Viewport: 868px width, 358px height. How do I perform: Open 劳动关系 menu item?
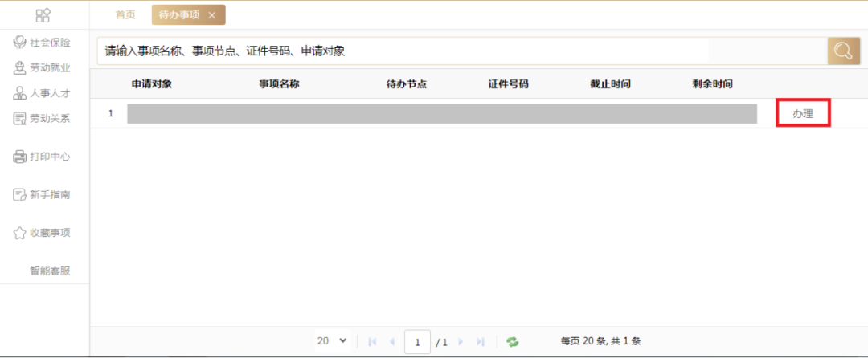click(50, 118)
